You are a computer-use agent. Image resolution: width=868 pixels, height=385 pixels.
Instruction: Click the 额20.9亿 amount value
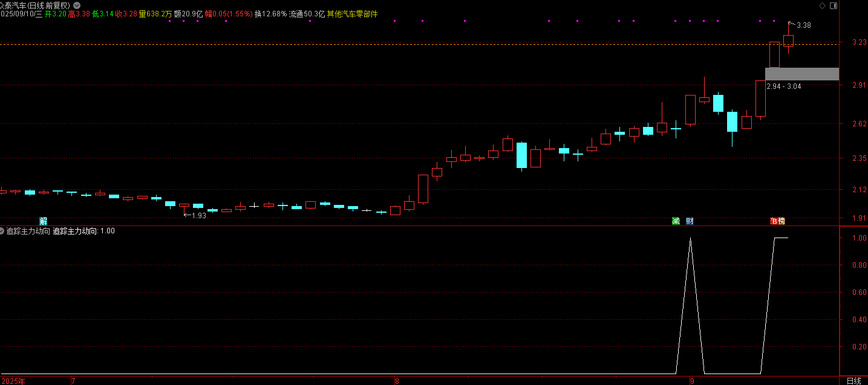[188, 13]
